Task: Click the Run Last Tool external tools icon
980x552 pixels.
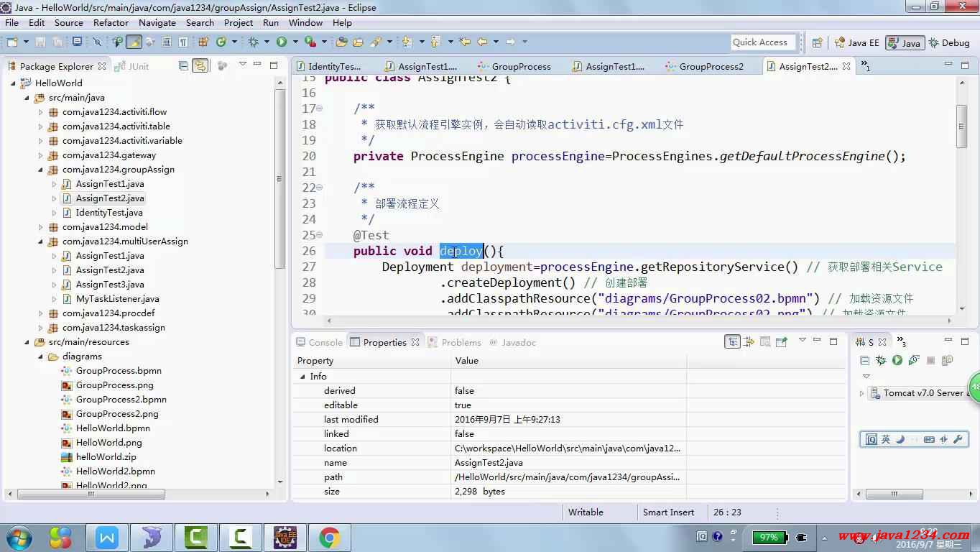Action: point(310,42)
